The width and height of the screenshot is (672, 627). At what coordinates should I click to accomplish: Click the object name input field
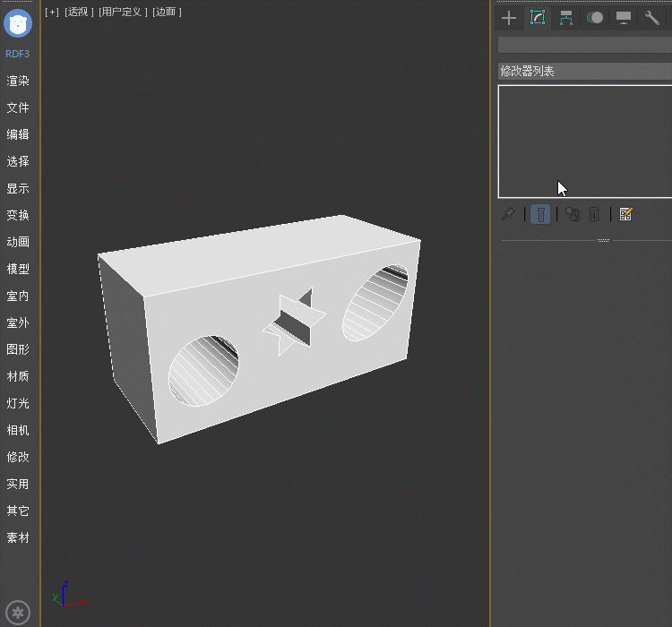pos(584,45)
